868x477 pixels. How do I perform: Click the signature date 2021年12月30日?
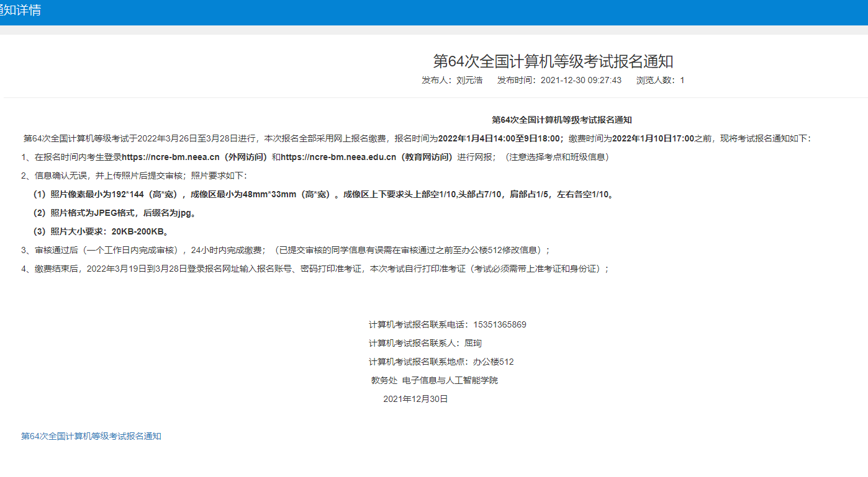pyautogui.click(x=415, y=399)
